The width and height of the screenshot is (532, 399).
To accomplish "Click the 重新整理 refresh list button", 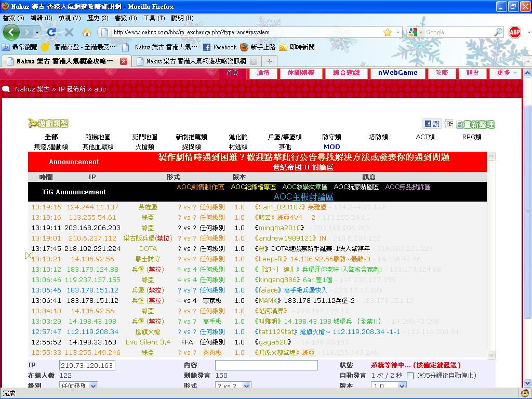I will coord(475,125).
